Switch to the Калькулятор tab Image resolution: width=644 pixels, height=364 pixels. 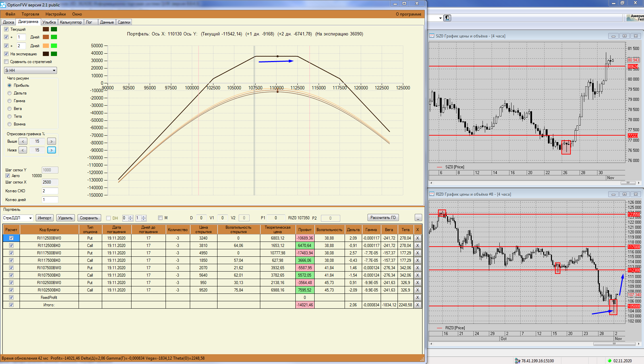pyautogui.click(x=71, y=22)
